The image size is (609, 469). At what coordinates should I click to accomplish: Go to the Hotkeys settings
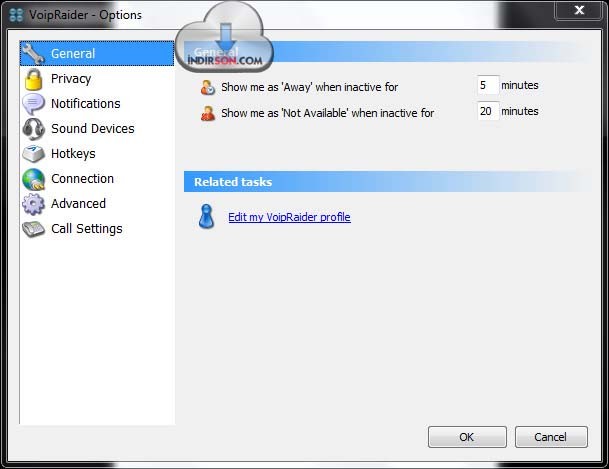97,154
